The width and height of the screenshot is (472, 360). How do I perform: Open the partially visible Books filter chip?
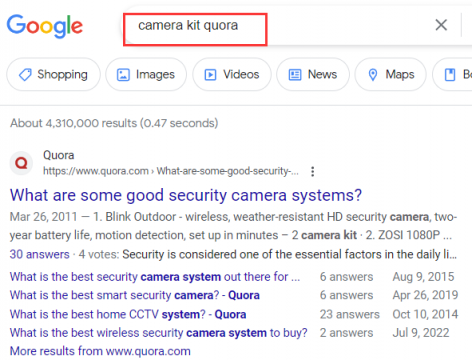452,74
